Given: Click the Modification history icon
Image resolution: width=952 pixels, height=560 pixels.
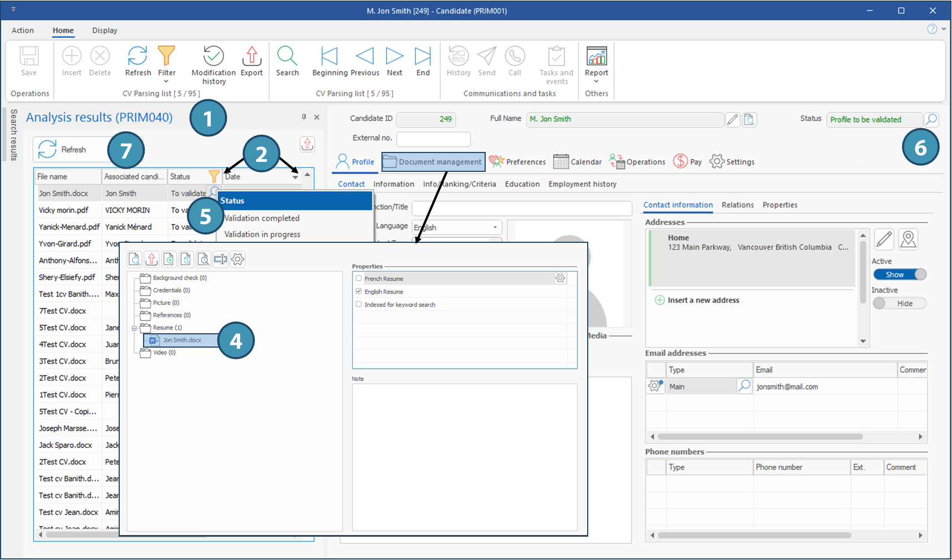Looking at the screenshot, I should click(213, 57).
